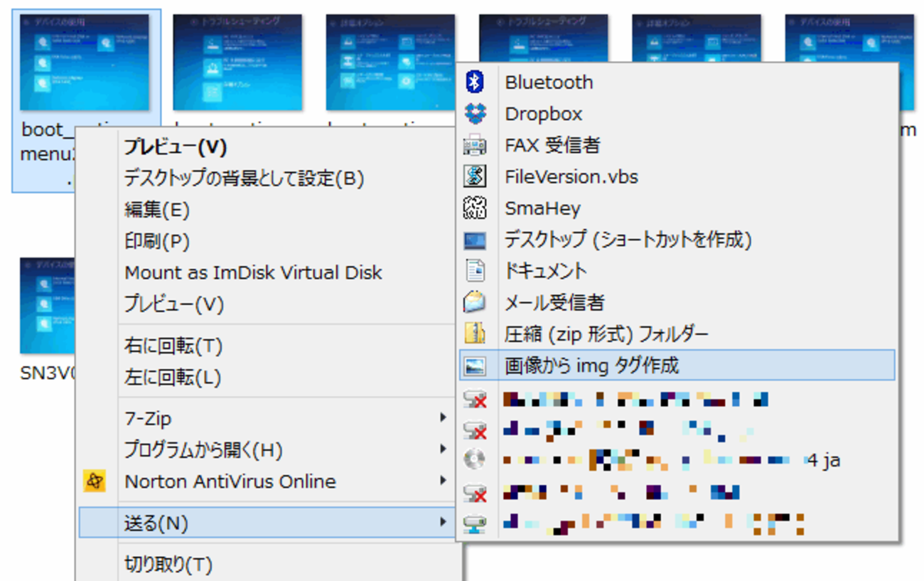Click the 画像から img タグ作成 picture icon
The image size is (924, 581).
474,366
